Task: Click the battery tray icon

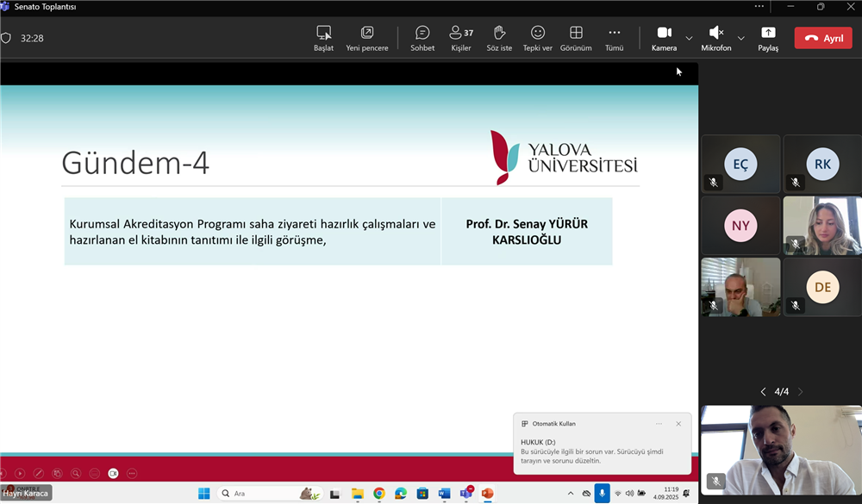Action: [641, 494]
